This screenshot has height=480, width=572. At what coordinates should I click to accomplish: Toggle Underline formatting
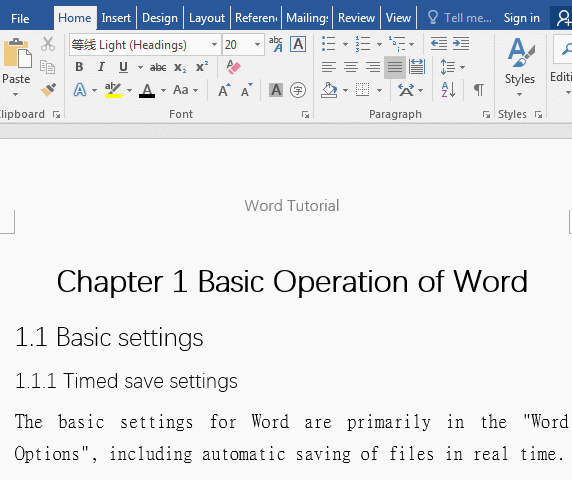tap(124, 67)
